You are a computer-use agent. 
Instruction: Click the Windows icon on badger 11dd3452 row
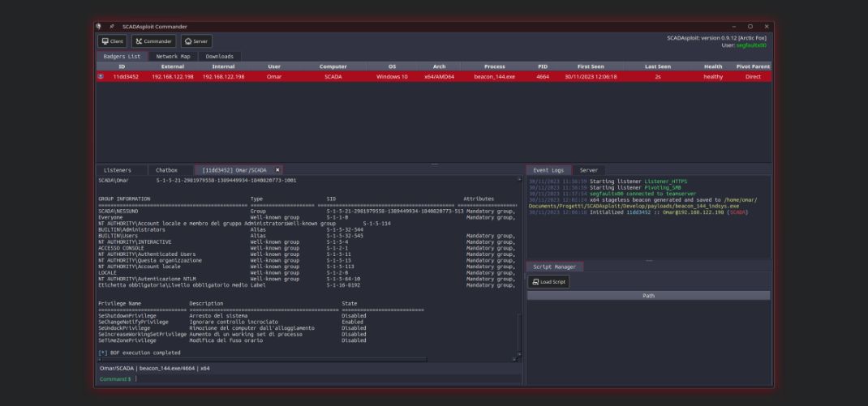[101, 77]
